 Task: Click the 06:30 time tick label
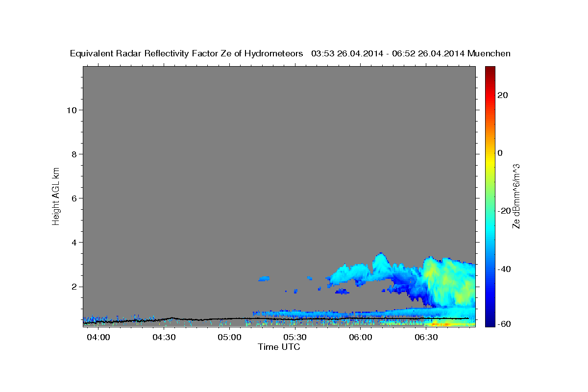(426, 338)
